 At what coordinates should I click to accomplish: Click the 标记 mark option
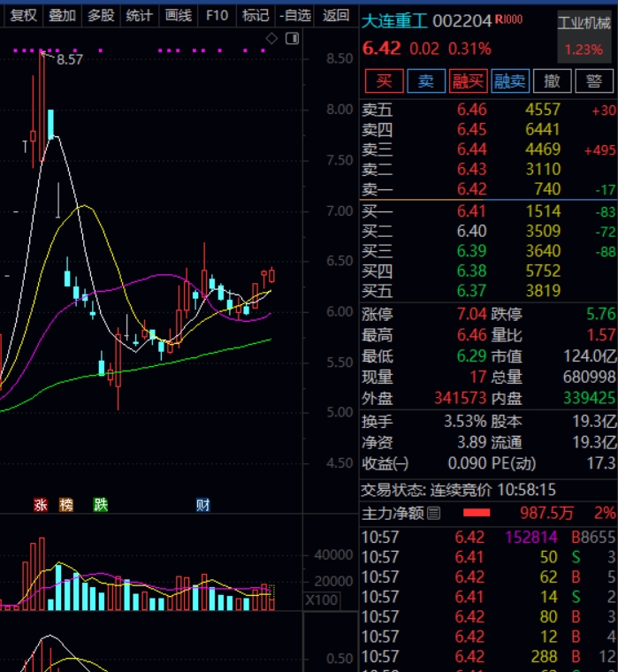256,16
